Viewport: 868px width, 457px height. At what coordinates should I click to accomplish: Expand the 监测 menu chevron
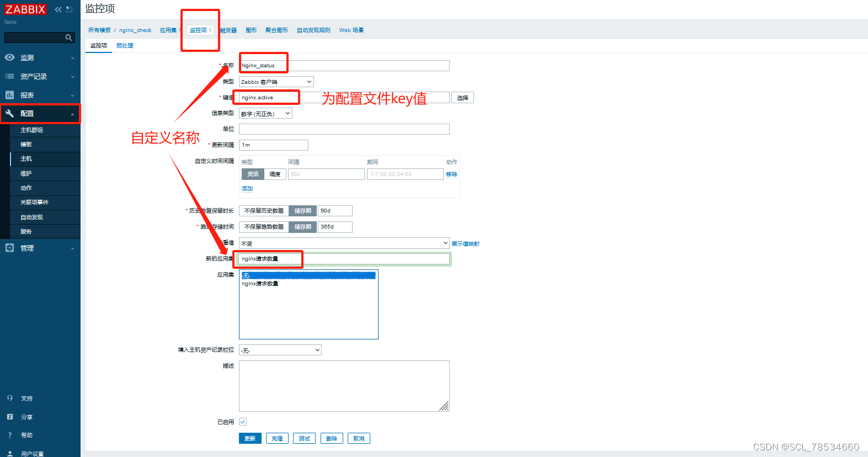coord(72,58)
